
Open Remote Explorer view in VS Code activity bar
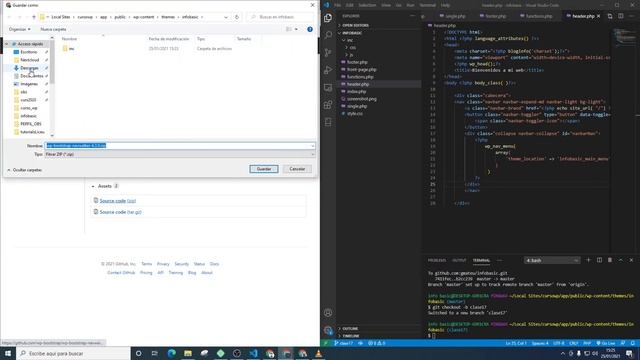point(328,87)
